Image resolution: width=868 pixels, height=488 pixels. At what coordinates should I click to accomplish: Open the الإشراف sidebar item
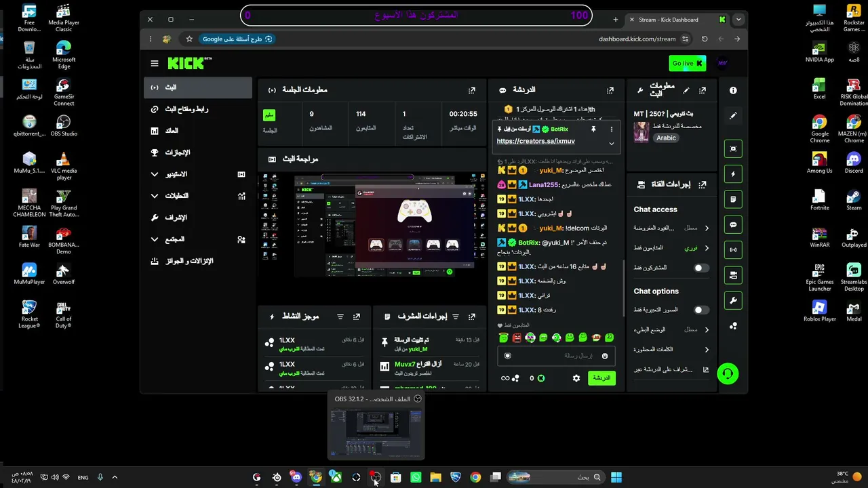[x=198, y=218]
